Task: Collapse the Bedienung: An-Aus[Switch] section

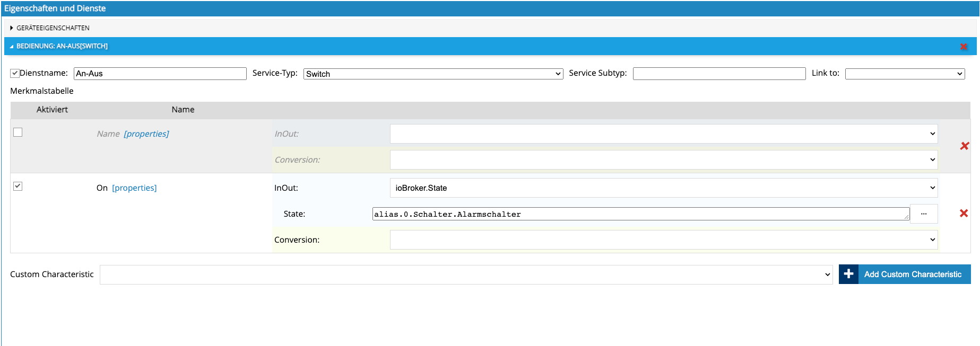Action: [x=62, y=46]
